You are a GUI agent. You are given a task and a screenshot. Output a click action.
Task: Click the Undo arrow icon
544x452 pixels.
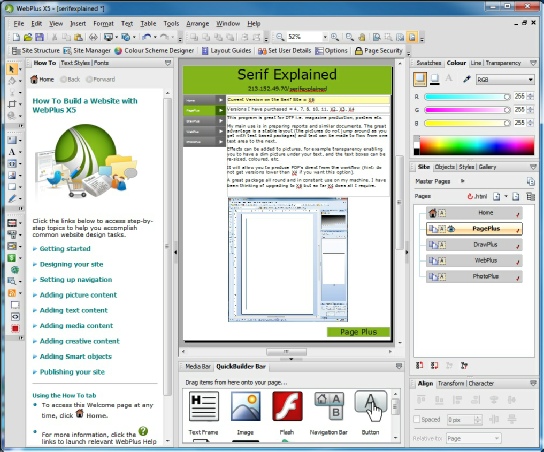click(x=147, y=37)
